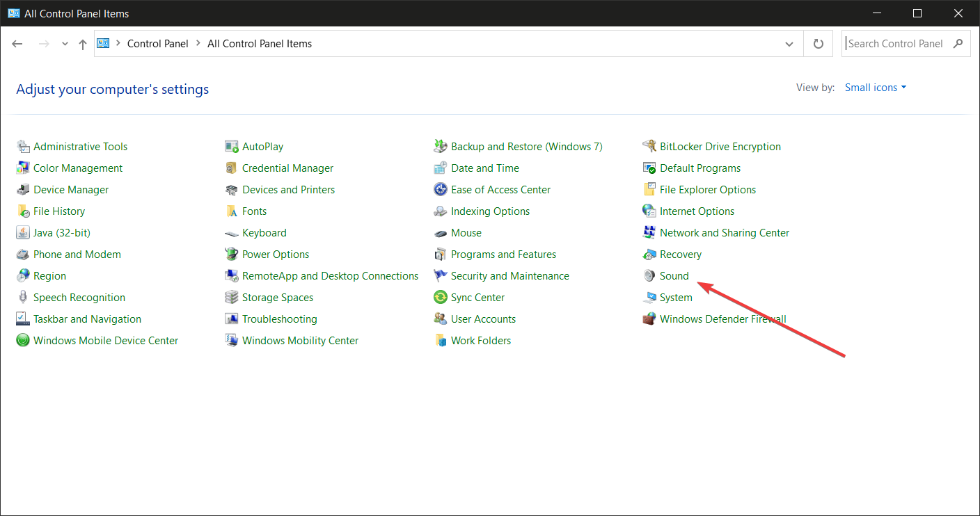Open the Ease of Access Center icon
980x516 pixels.
tap(441, 190)
